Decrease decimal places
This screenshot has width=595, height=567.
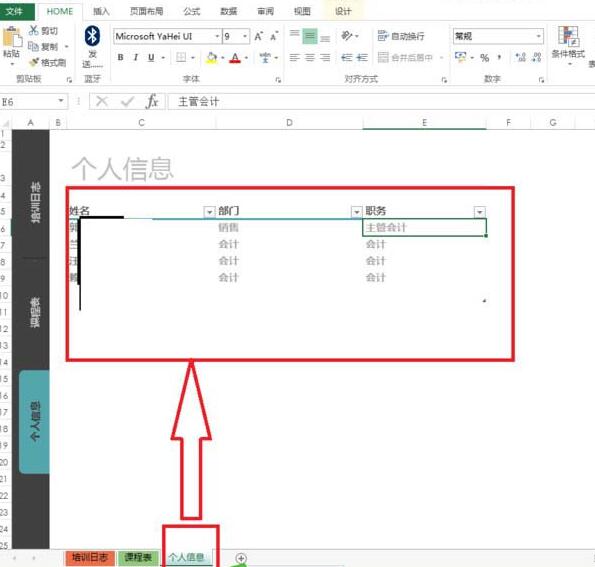coord(536,57)
